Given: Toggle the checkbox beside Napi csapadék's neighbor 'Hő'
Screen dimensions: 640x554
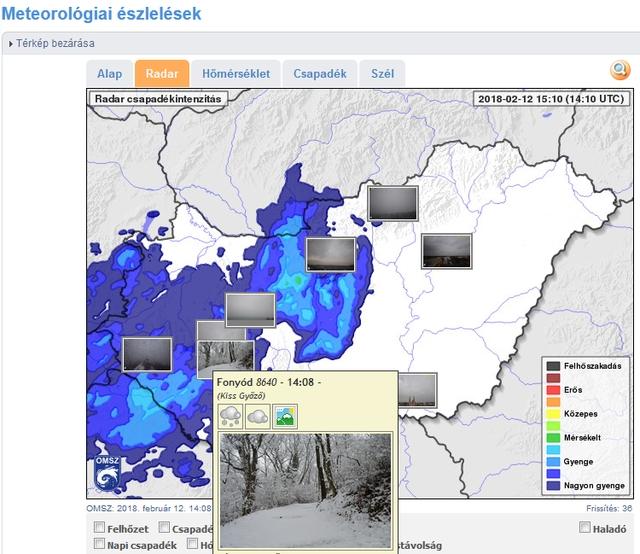Looking at the screenshot, I should tap(192, 543).
